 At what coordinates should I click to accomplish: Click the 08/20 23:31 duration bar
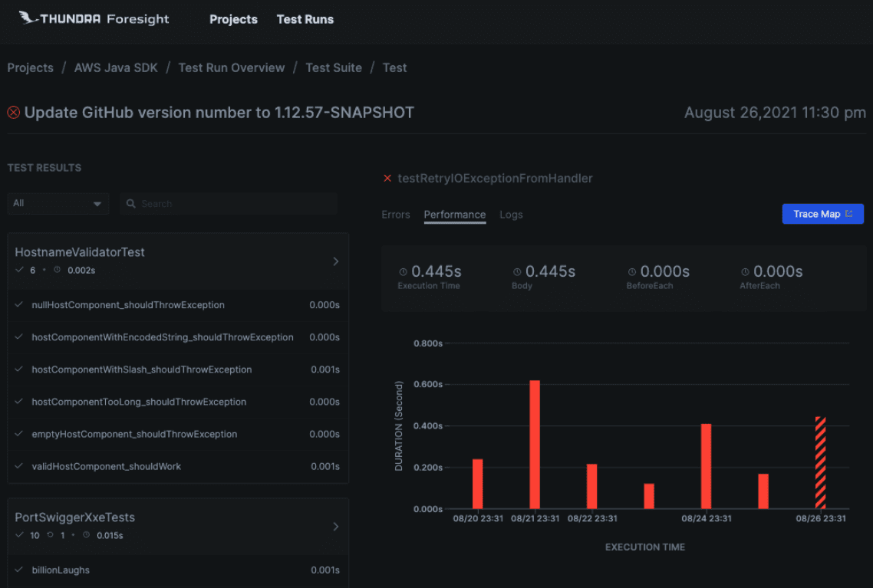[478, 484]
